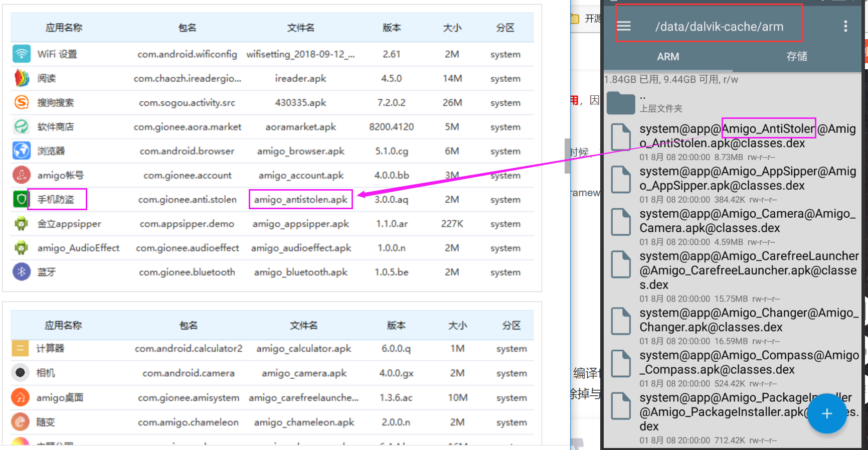Click version 8200.4120 of 软件商店

click(392, 126)
